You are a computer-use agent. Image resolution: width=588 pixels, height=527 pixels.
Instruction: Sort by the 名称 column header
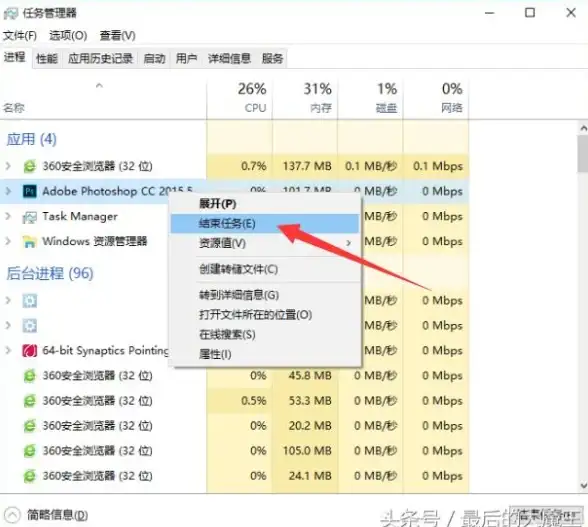[103, 99]
